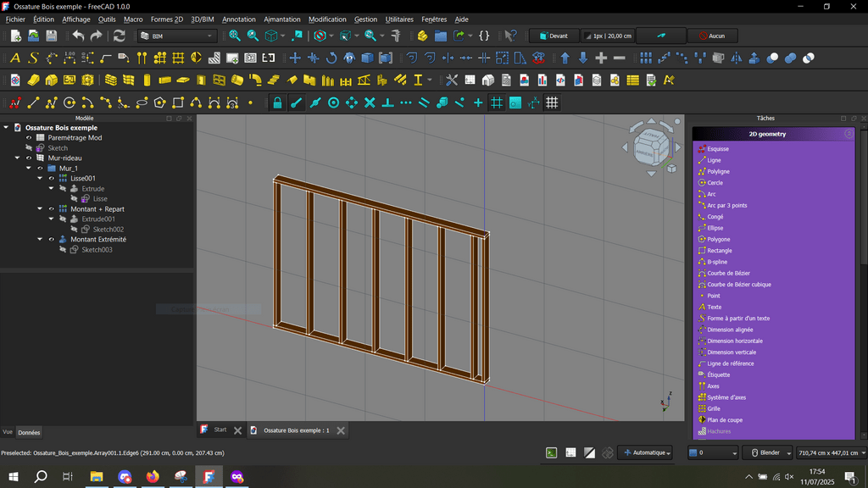The image size is (868, 488).
Task: Open File Explorer from the taskbar
Action: pos(97,476)
